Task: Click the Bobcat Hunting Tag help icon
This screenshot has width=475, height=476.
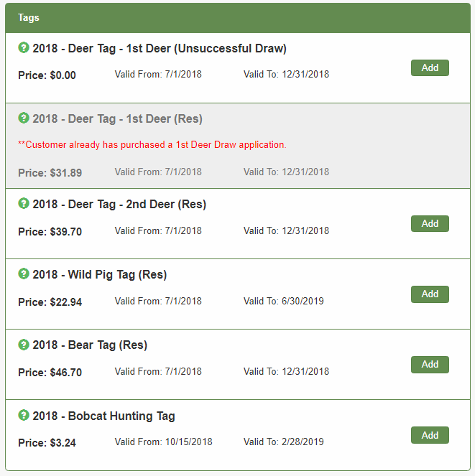Action: tap(24, 416)
